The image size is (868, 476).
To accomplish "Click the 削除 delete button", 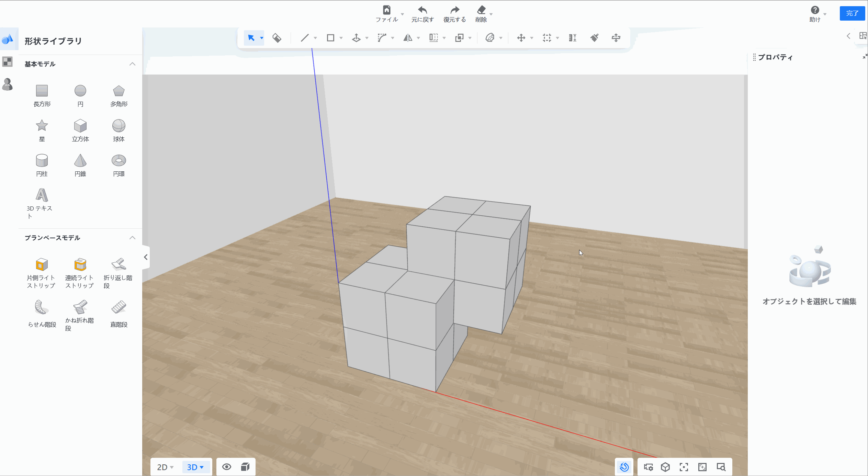I will coord(481,14).
